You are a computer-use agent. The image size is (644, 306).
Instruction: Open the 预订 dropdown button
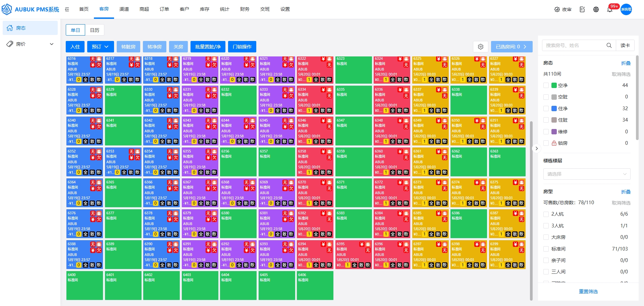(x=100, y=47)
